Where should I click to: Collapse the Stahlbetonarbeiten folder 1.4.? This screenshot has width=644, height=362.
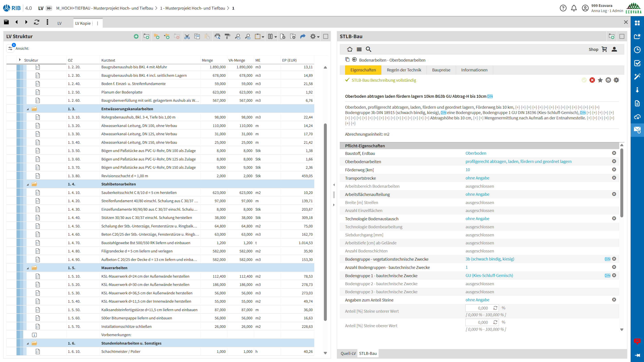tap(28, 185)
